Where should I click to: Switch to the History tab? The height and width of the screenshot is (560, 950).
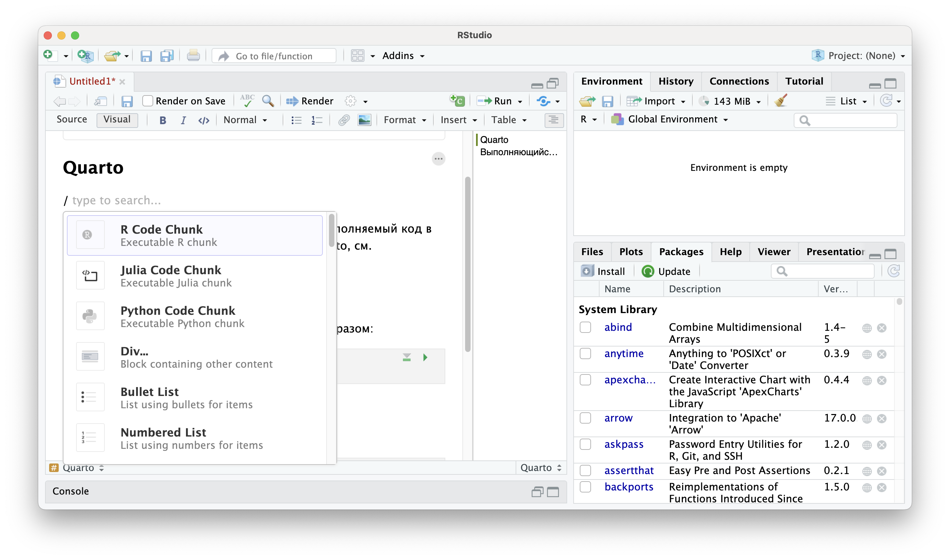(x=676, y=82)
